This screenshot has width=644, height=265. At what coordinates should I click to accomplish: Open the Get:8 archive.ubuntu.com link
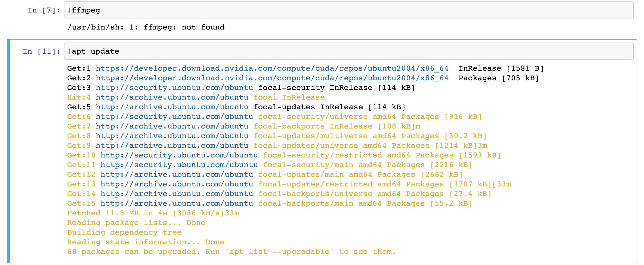(x=172, y=136)
